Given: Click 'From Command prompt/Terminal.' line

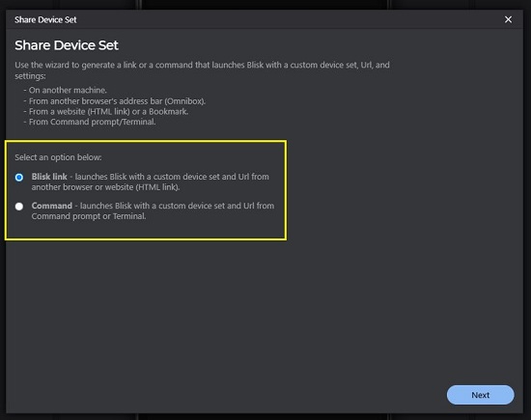Looking at the screenshot, I should [90, 122].
